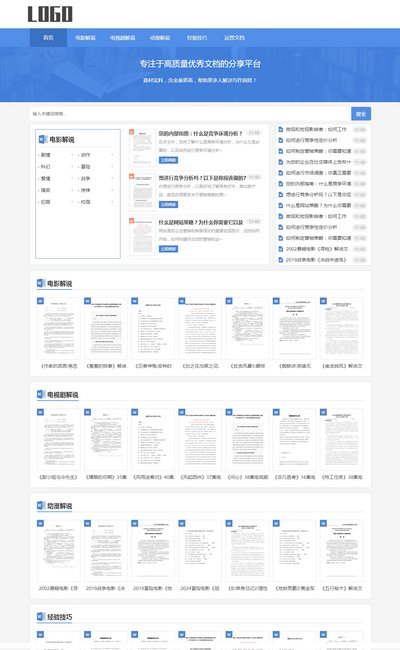
Task: Open sidebar item 为您的企业在社交媒体上发布
Action: point(318,162)
